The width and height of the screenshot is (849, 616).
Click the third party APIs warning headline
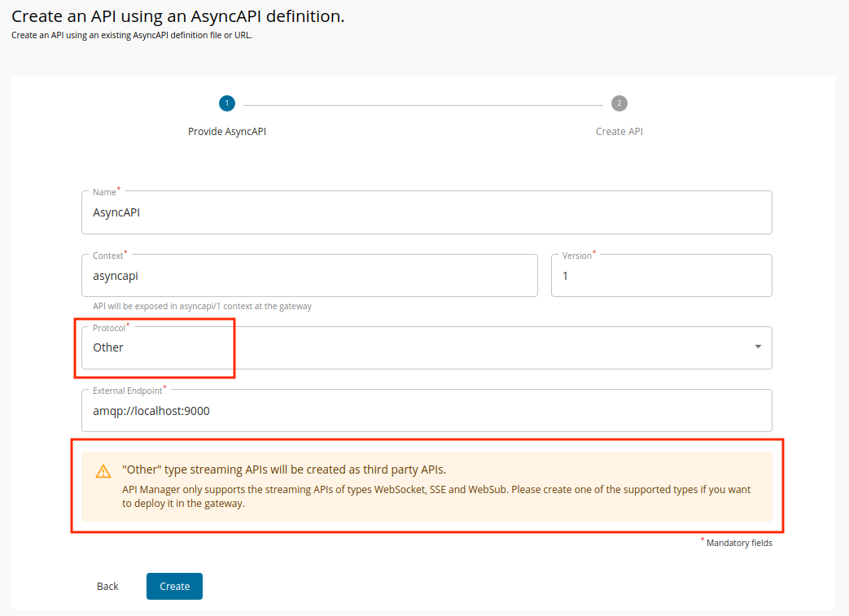[x=283, y=470]
